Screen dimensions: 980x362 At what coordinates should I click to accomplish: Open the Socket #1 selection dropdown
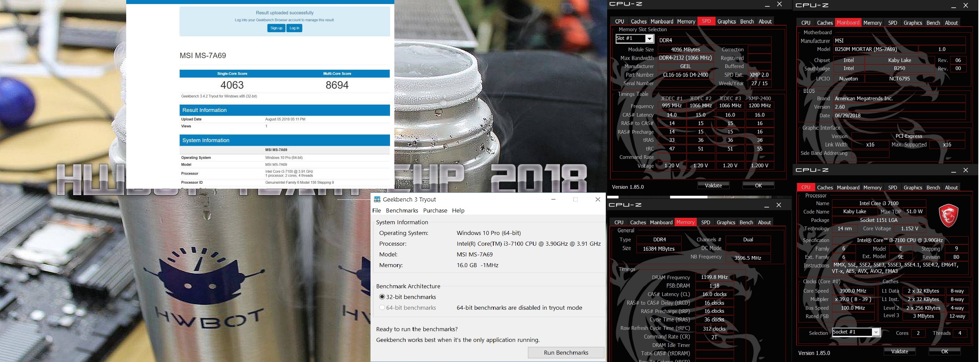pos(876,333)
